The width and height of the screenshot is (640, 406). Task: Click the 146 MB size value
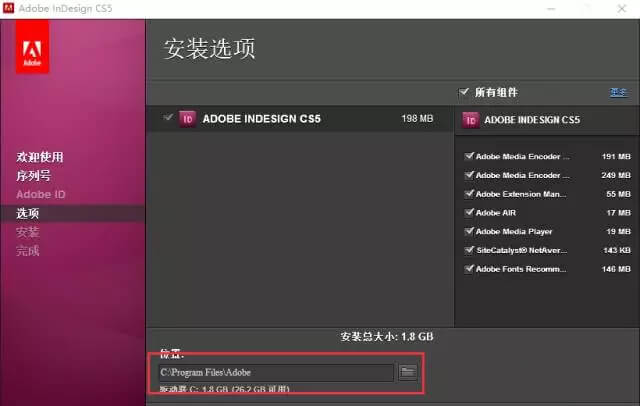[616, 269]
